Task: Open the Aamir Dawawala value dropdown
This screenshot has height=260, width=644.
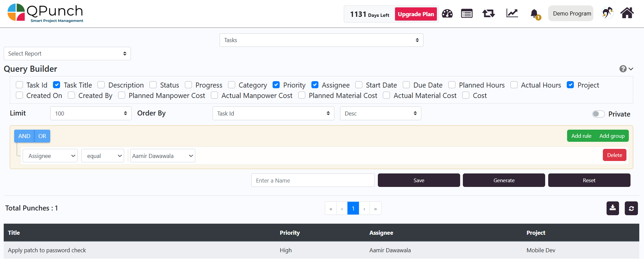Action: pos(163,156)
